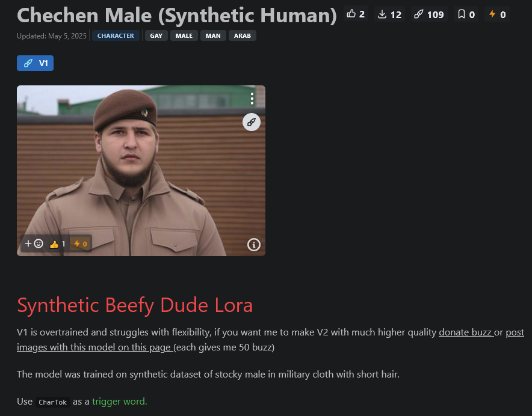The width and height of the screenshot is (532, 416).
Task: Click the ARAB tag
Action: 243,35
